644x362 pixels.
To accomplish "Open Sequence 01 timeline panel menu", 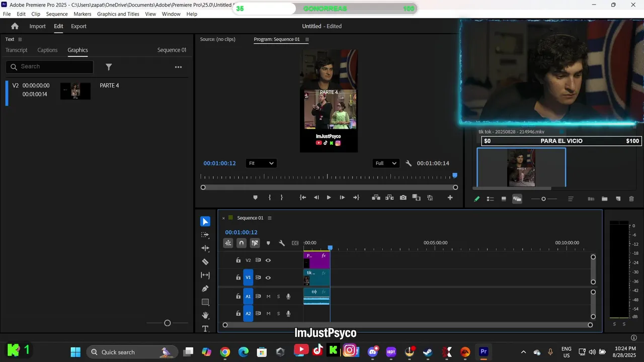I will pyautogui.click(x=270, y=218).
